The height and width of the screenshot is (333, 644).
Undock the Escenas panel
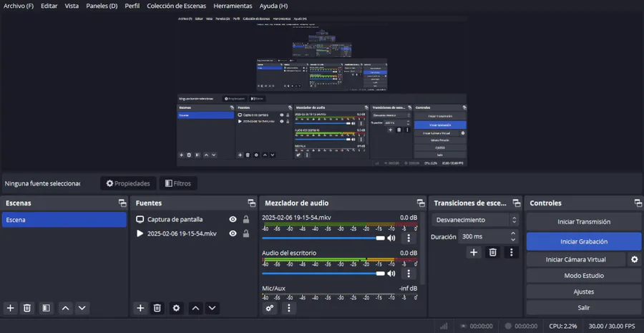(x=122, y=203)
